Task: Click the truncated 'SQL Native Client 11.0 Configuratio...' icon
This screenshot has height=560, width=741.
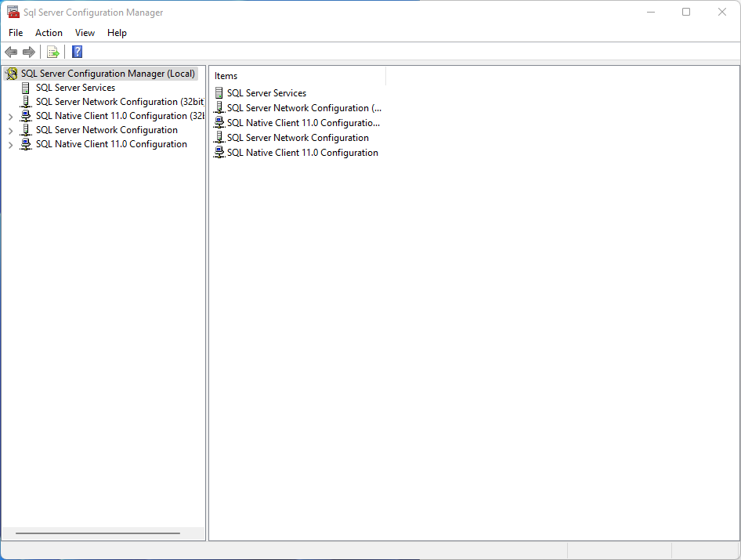Action: tap(219, 123)
